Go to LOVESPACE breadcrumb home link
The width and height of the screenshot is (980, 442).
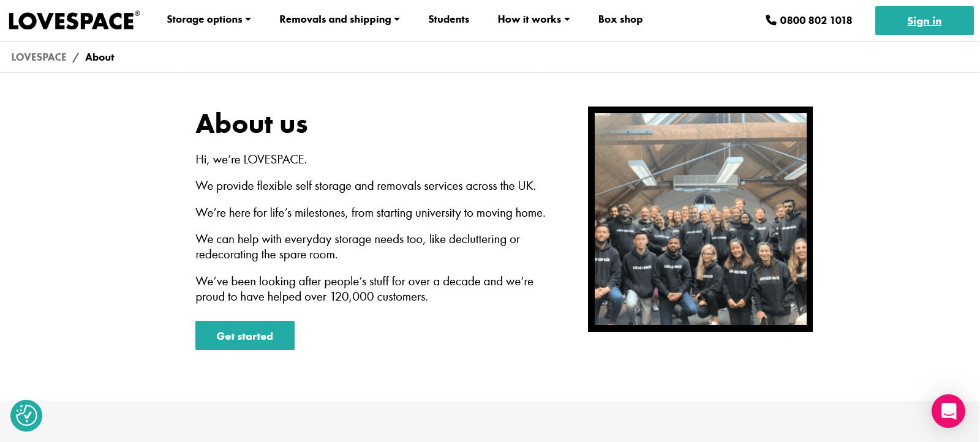point(39,57)
